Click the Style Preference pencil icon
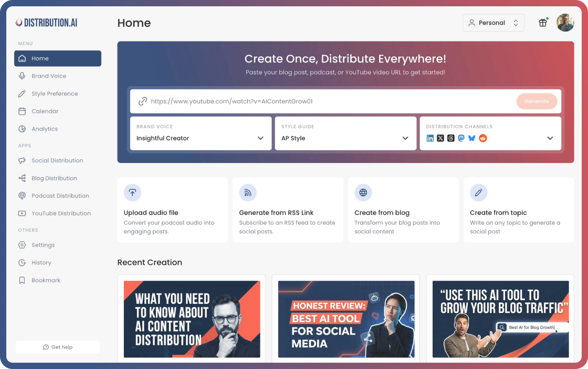Image resolution: width=588 pixels, height=369 pixels. pyautogui.click(x=22, y=94)
